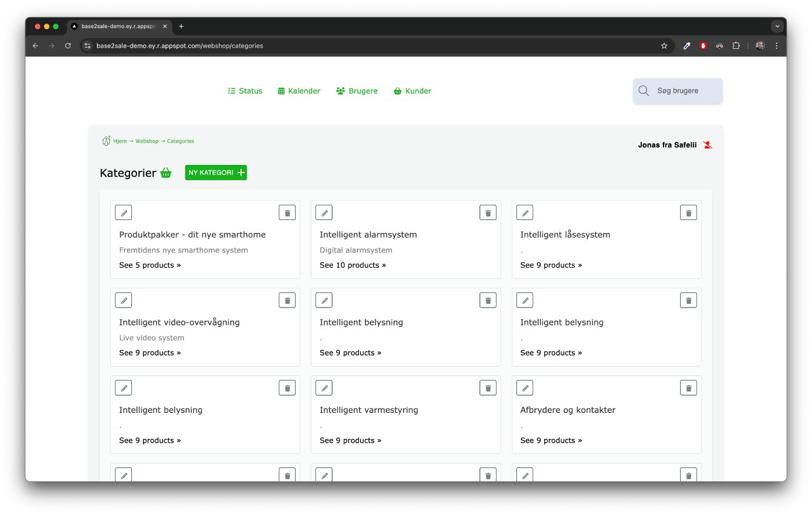The image size is (812, 515).
Task: Open See 10 products link
Action: pyautogui.click(x=353, y=265)
